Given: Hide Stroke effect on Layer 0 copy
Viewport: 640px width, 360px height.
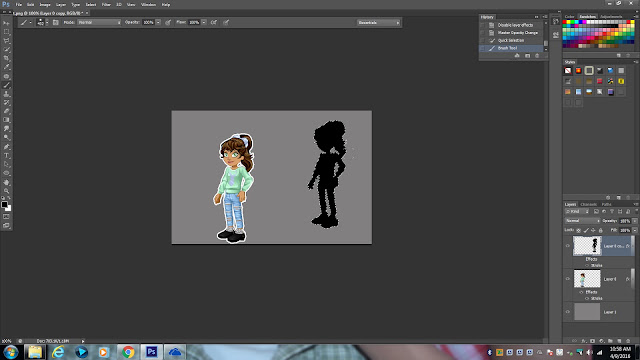Looking at the screenshot, I should coord(587,265).
